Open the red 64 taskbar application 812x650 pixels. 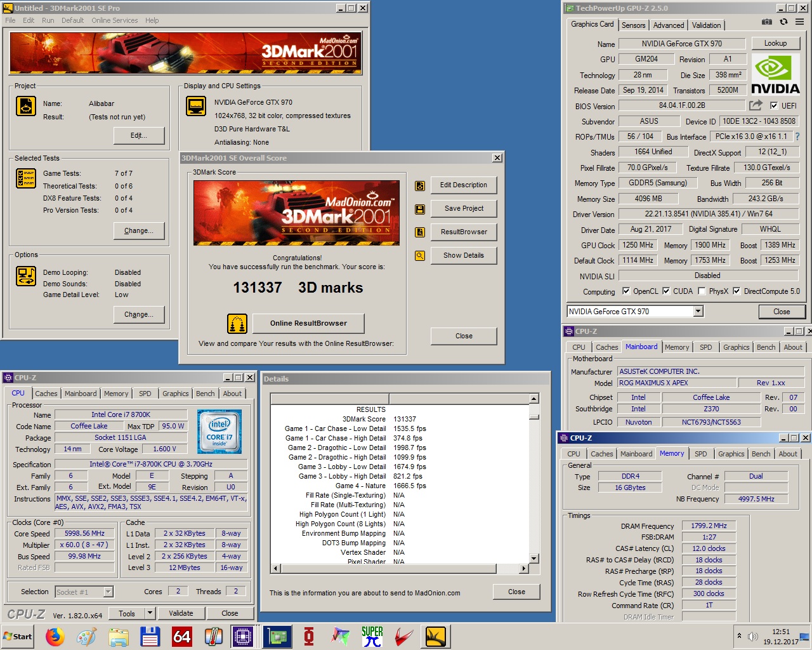pyautogui.click(x=181, y=636)
